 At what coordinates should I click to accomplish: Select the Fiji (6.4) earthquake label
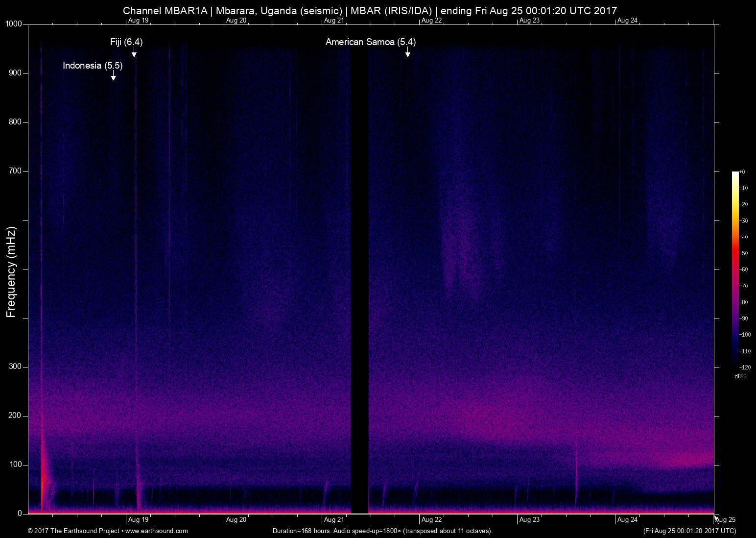[x=126, y=42]
